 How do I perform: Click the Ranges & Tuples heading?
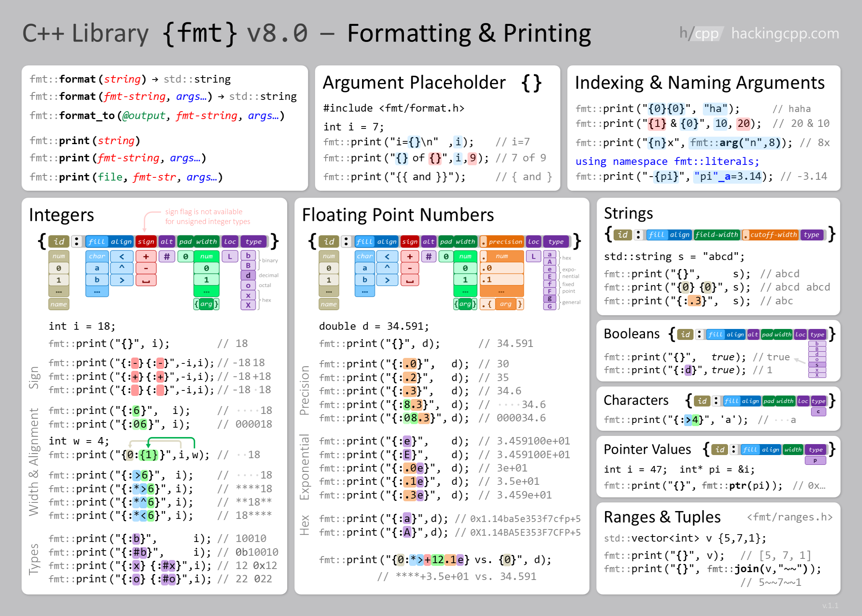coord(662,517)
